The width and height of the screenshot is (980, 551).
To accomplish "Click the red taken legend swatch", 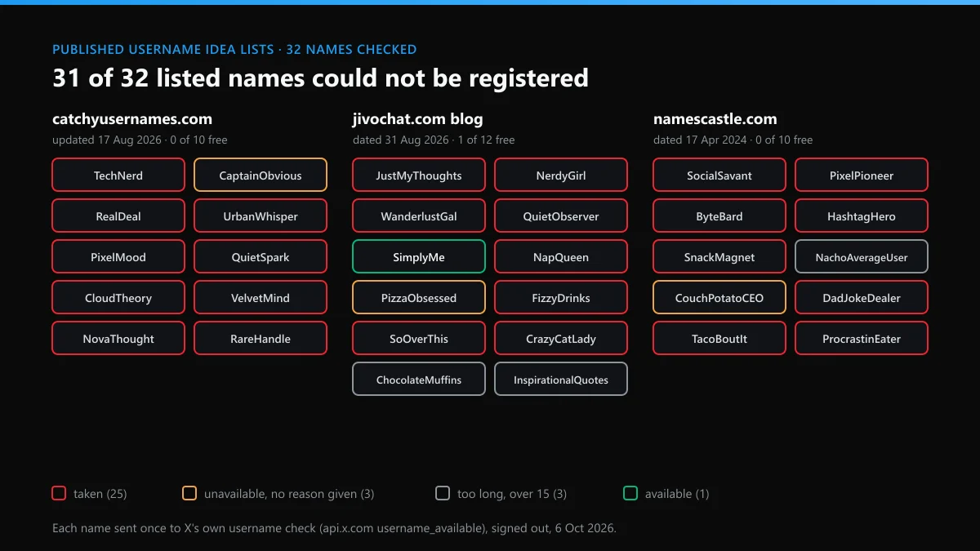I will [x=59, y=493].
